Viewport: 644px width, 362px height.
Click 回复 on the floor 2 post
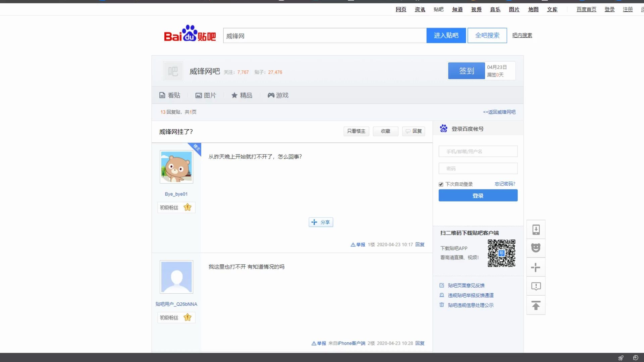(420, 343)
